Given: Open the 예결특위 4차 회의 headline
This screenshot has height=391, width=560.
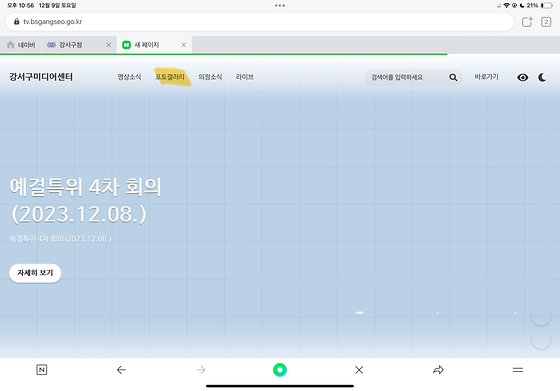Looking at the screenshot, I should click(x=85, y=201).
